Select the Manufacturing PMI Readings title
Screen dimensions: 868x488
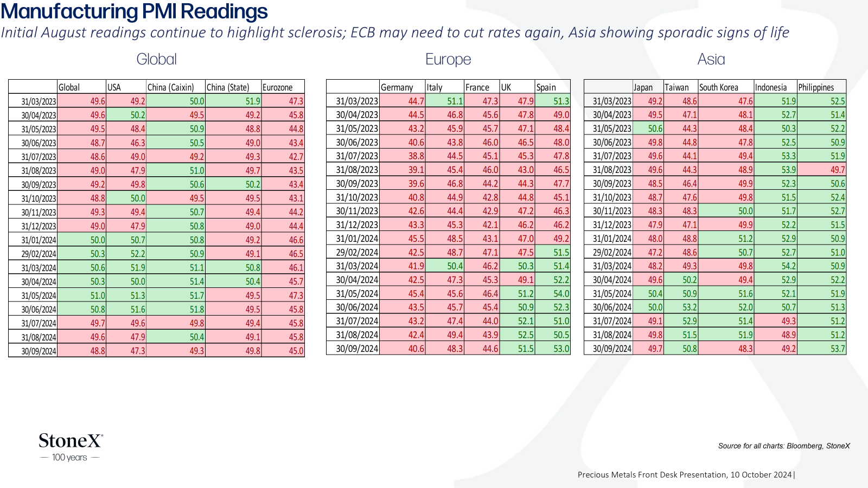click(135, 11)
